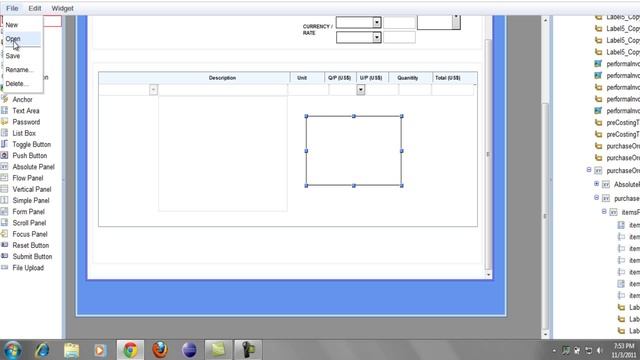Image resolution: width=640 pixels, height=360 pixels.
Task: Open the green sticky note taskbar app
Action: pos(218,350)
